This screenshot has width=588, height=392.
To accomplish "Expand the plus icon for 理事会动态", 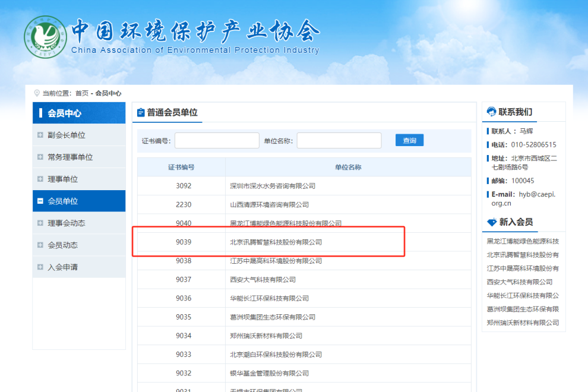I will 40,223.
